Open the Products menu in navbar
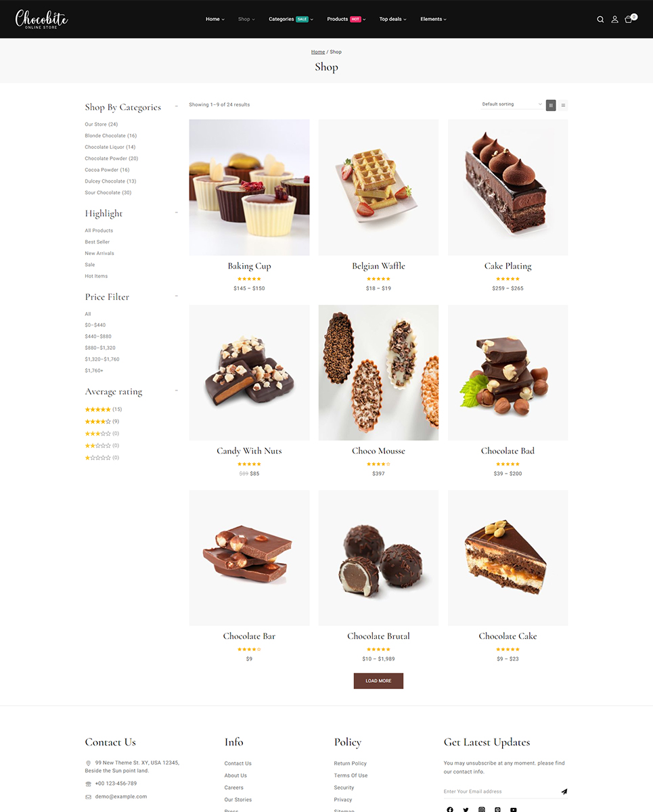The height and width of the screenshot is (812, 653). [346, 19]
